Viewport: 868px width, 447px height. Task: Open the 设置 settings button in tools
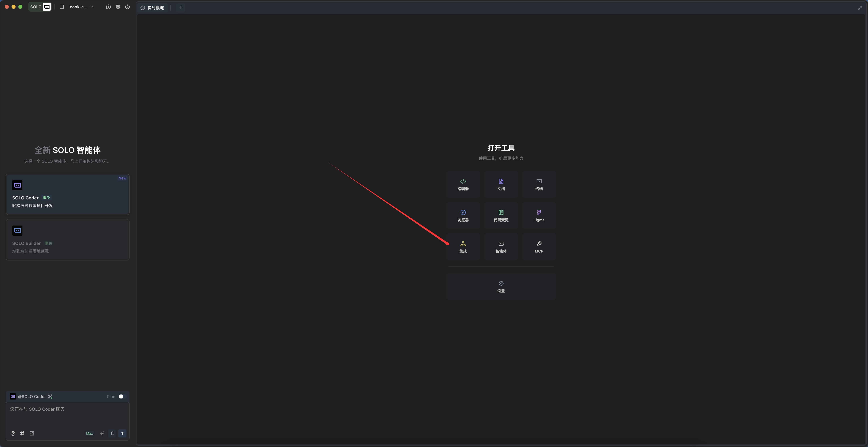click(x=501, y=287)
